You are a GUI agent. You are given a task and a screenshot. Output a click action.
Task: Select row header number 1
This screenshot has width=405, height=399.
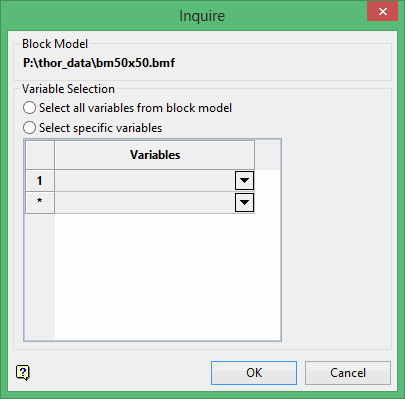point(40,181)
